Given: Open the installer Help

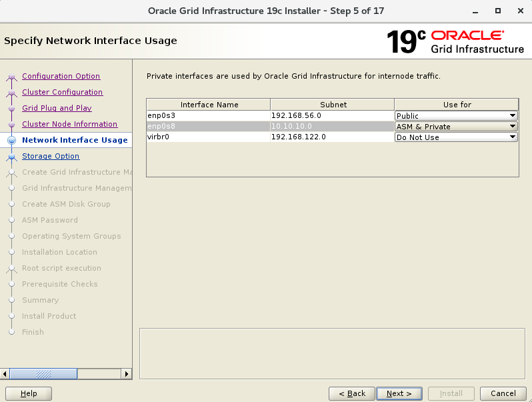Looking at the screenshot, I should point(29,393).
